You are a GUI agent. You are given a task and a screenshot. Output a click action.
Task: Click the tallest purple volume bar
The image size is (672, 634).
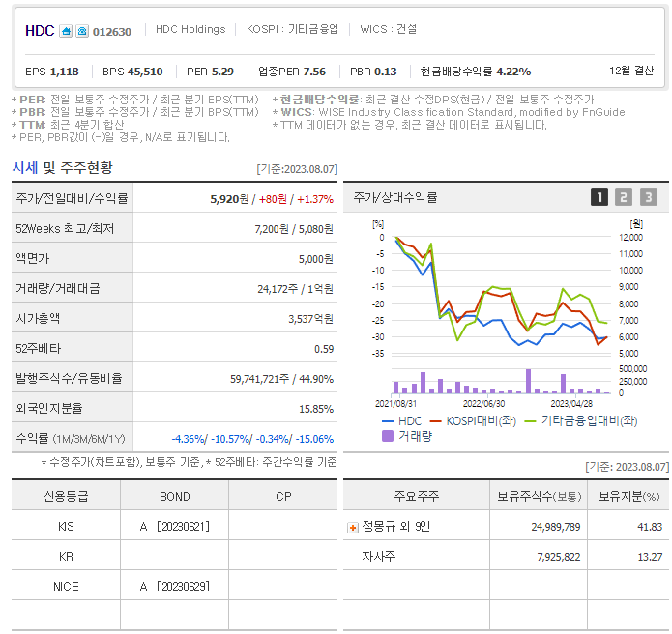point(529,381)
